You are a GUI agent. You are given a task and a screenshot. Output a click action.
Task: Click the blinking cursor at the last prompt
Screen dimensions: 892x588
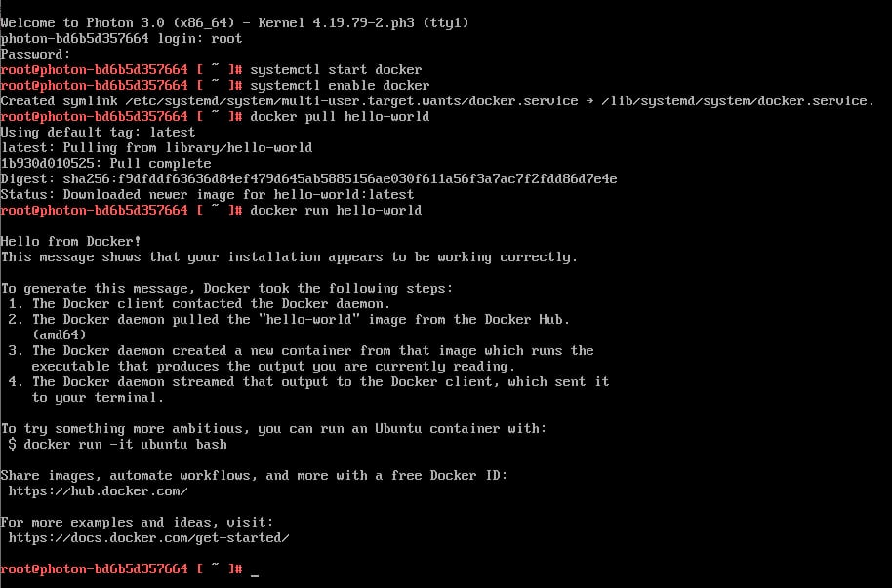click(255, 575)
